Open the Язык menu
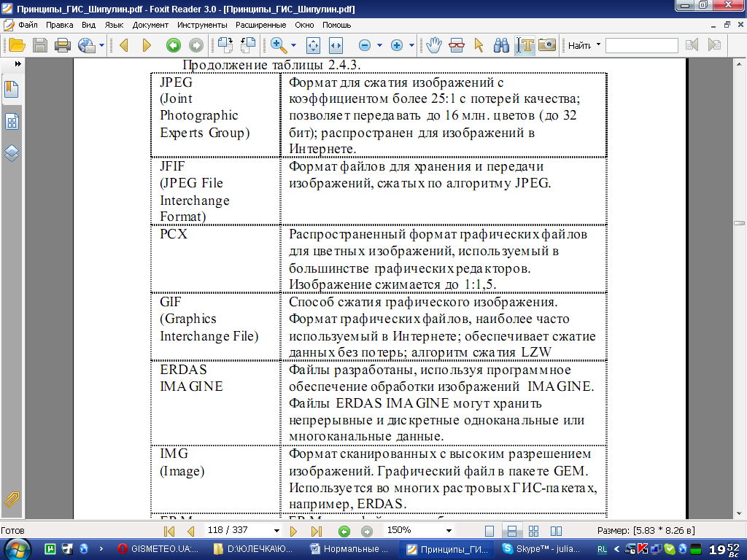747x560 pixels. click(x=114, y=25)
